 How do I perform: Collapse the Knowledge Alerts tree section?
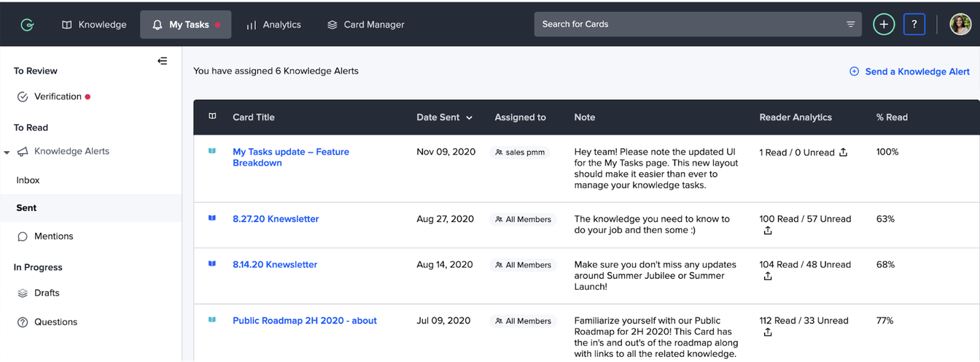pyautogui.click(x=7, y=153)
